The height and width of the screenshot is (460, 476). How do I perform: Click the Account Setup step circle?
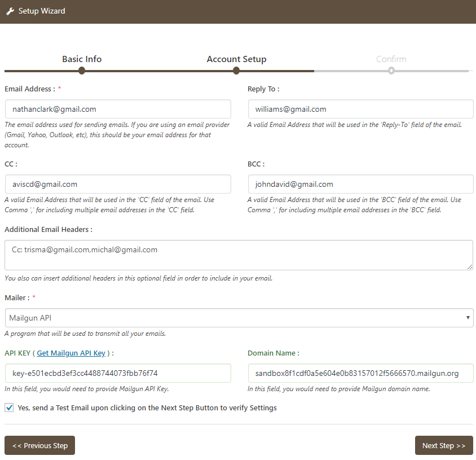[236, 71]
